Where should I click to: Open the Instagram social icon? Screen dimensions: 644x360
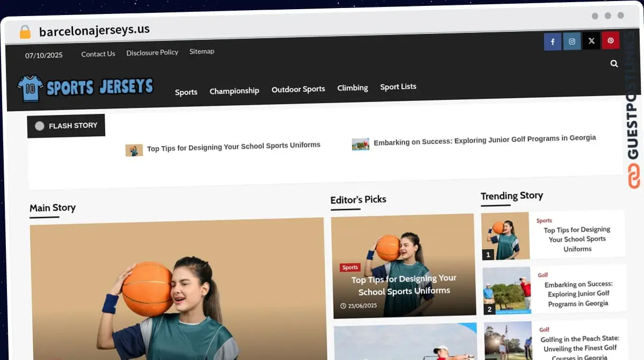572,41
